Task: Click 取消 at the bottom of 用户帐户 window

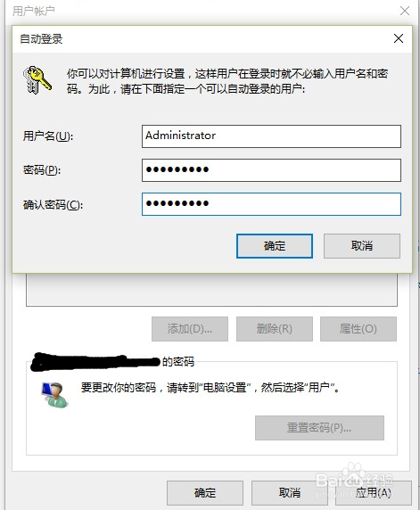Action: tap(290, 493)
